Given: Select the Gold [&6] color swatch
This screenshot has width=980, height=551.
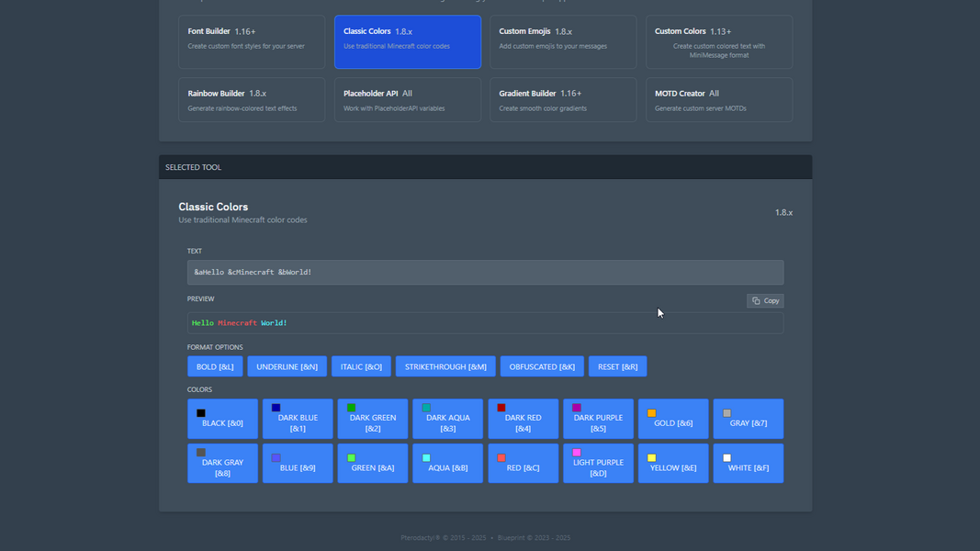Looking at the screenshot, I should click(x=673, y=419).
